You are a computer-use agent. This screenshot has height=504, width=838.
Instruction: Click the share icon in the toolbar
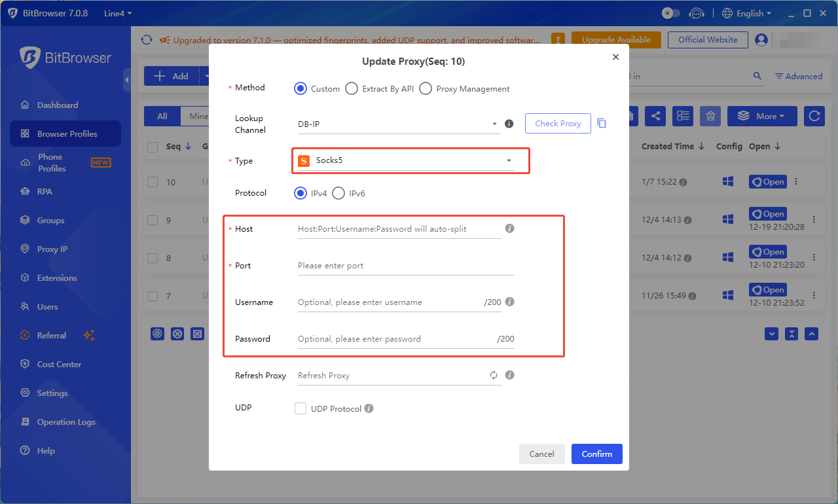pyautogui.click(x=655, y=117)
